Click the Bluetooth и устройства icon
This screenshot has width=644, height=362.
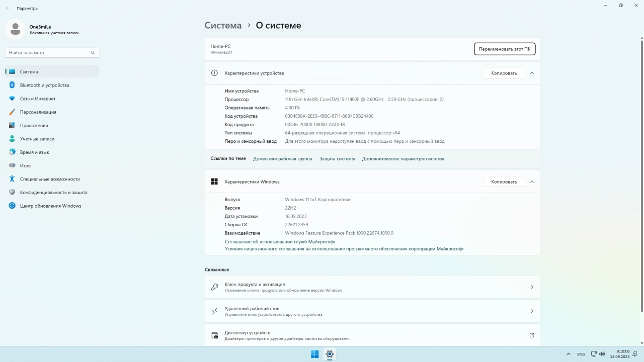pyautogui.click(x=12, y=85)
